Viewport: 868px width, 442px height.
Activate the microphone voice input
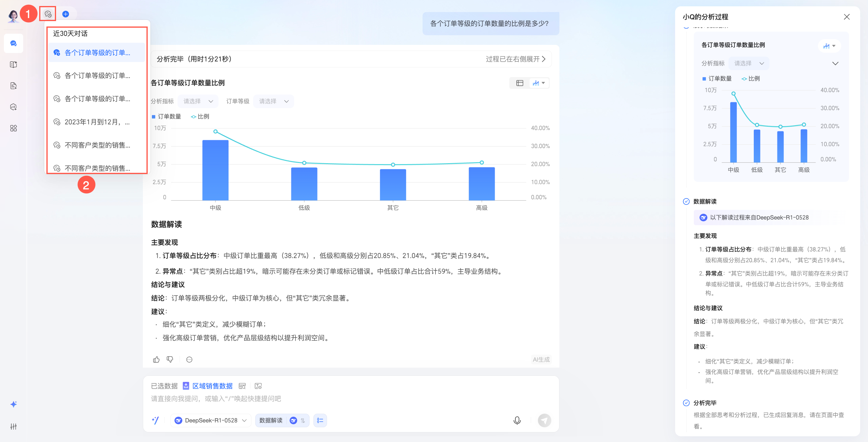click(x=517, y=420)
